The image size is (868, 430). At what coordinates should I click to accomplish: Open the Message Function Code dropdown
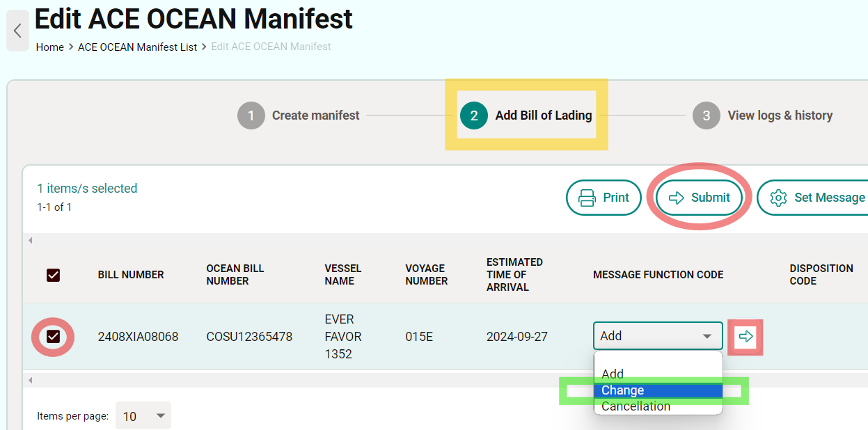657,335
